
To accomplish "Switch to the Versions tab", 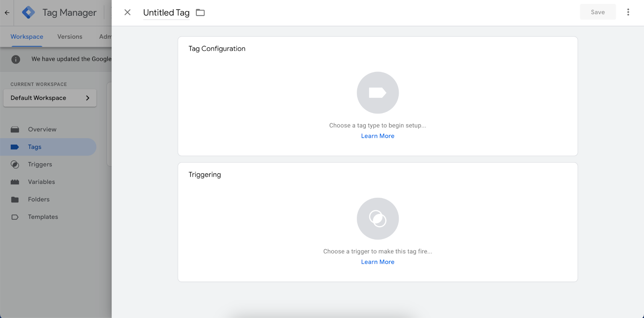I will (x=70, y=37).
